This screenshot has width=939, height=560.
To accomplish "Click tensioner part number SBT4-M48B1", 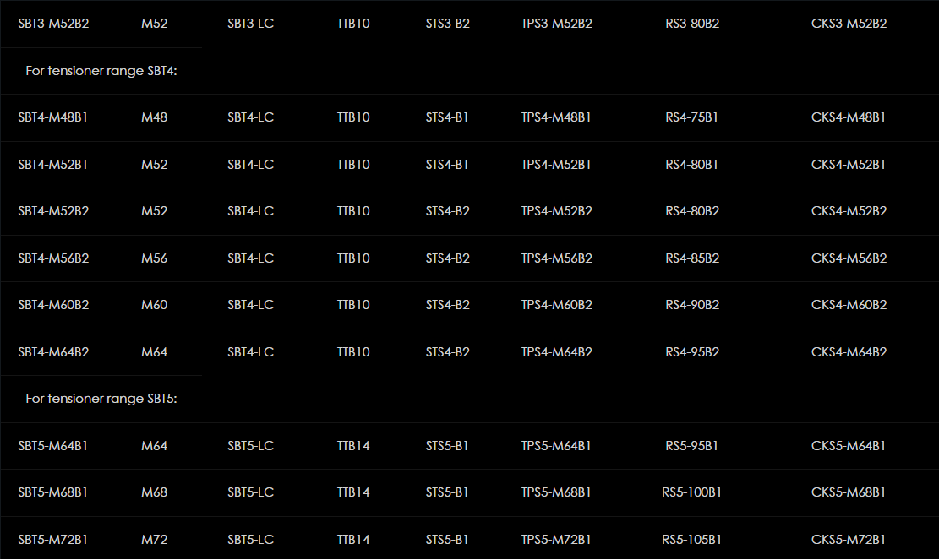I will [x=52, y=117].
